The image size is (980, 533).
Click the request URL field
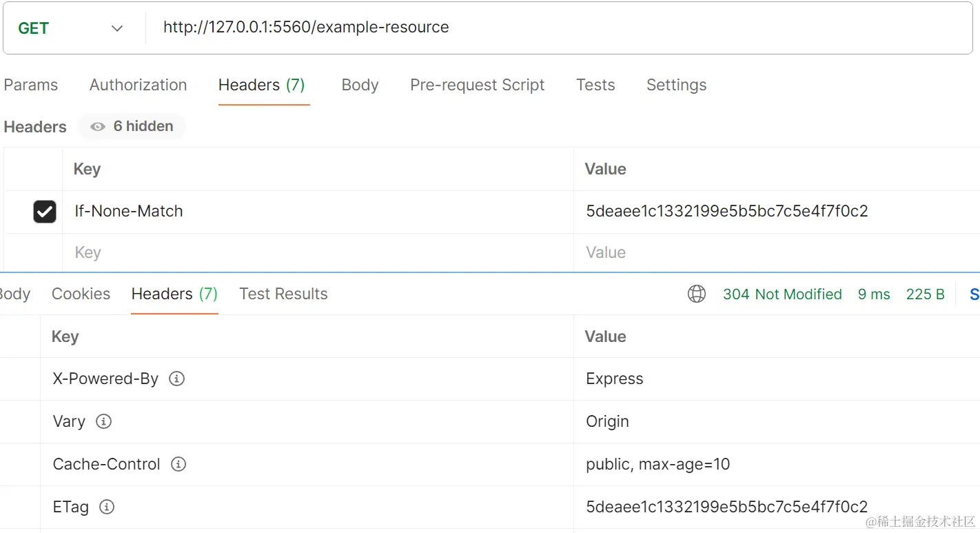pyautogui.click(x=559, y=28)
